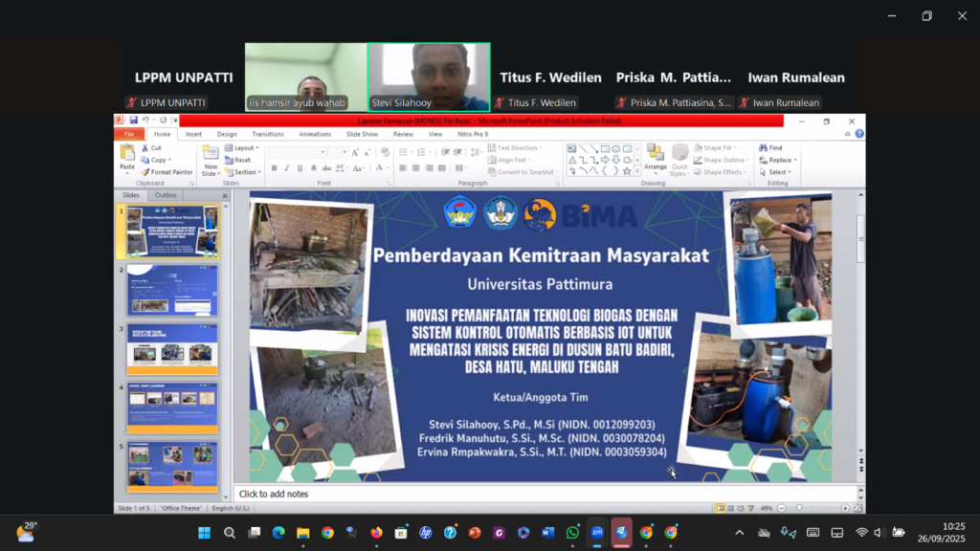Toggle Italic text formatting
980x551 pixels.
[x=287, y=168]
